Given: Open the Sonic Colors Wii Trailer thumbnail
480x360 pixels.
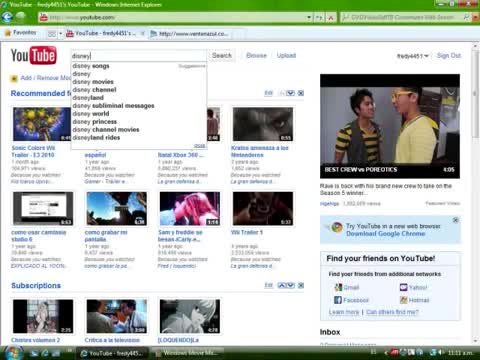Looking at the screenshot, I should coord(42,124).
